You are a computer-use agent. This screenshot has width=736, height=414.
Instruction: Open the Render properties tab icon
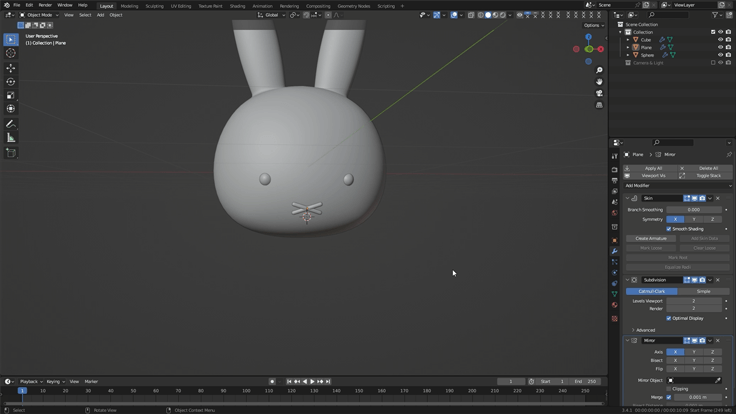[x=614, y=169]
